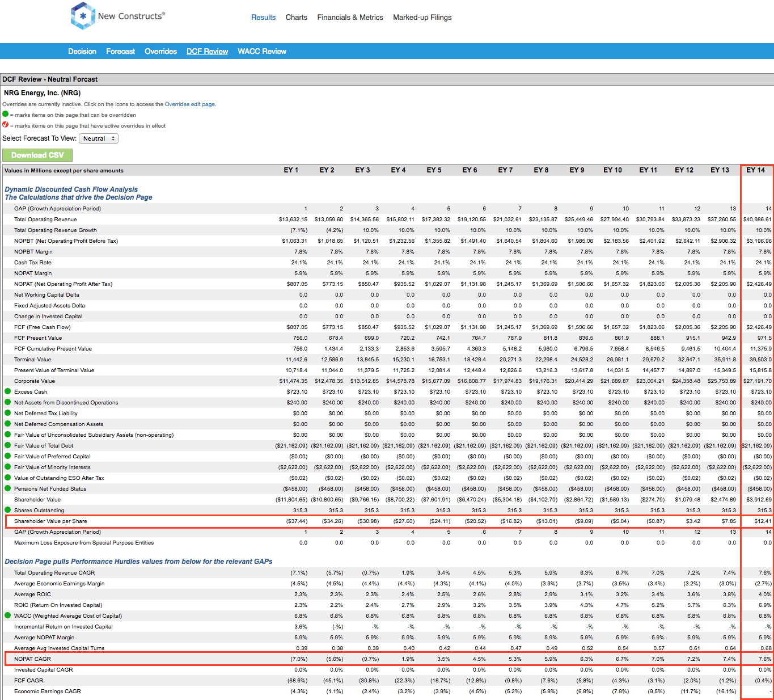
Task: Click override dot for WACC row
Action: [x=8, y=615]
